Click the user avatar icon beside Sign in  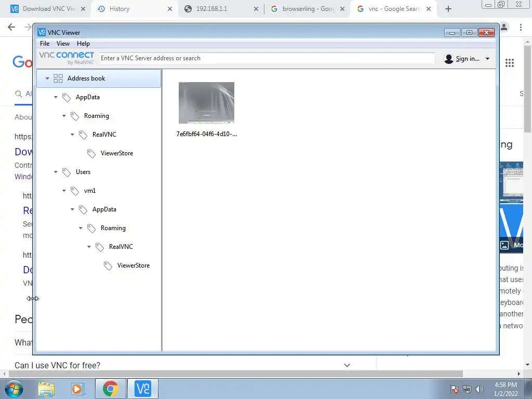448,59
